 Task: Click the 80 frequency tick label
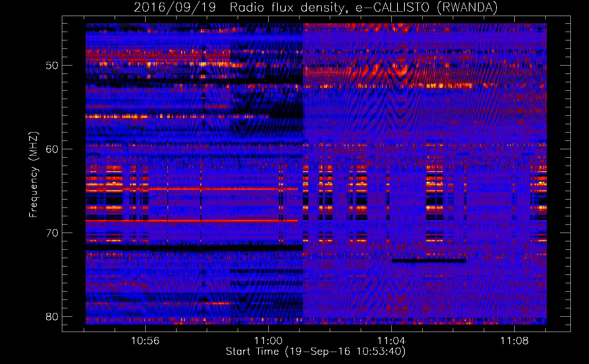(x=52, y=317)
